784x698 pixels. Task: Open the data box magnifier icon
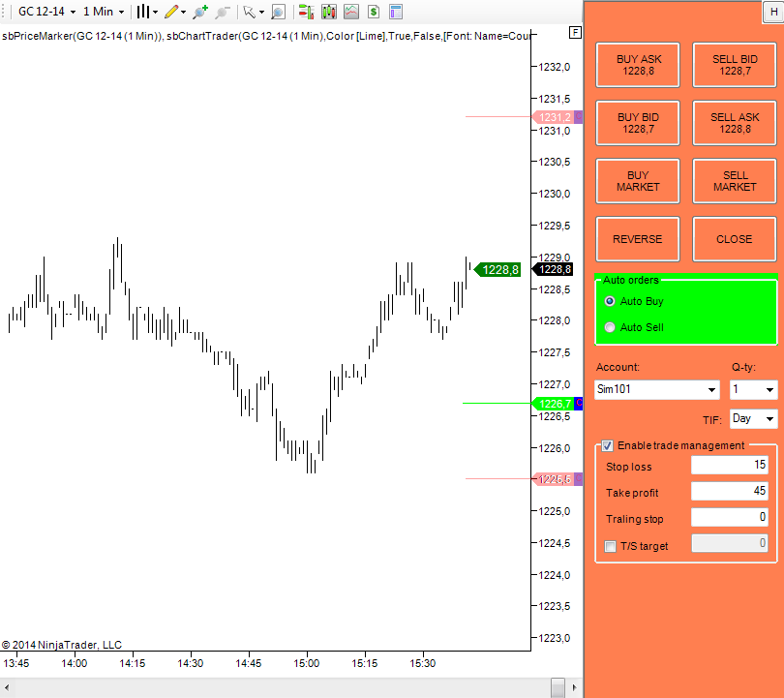click(x=277, y=11)
